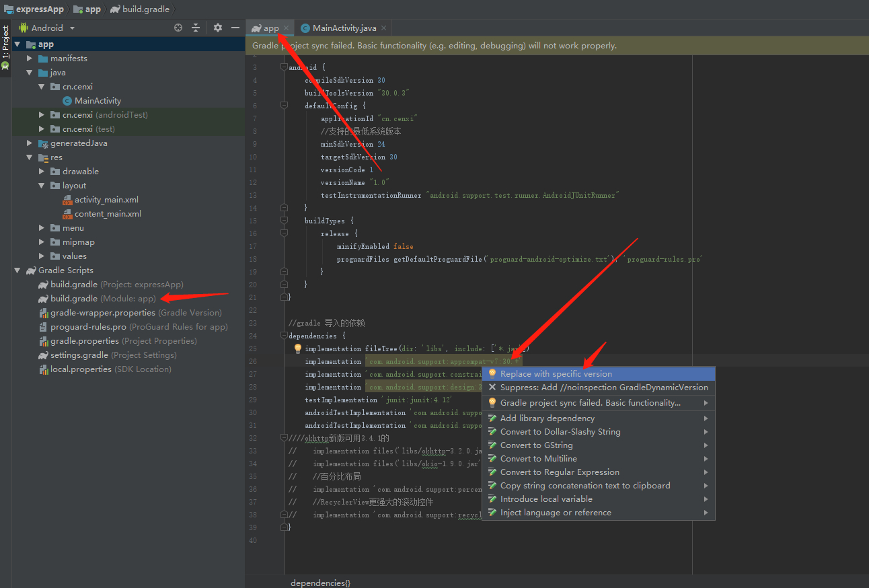The height and width of the screenshot is (588, 869).
Task: Click Suppress: Add //noinspection GradleDynamicVersion
Action: [x=603, y=388]
